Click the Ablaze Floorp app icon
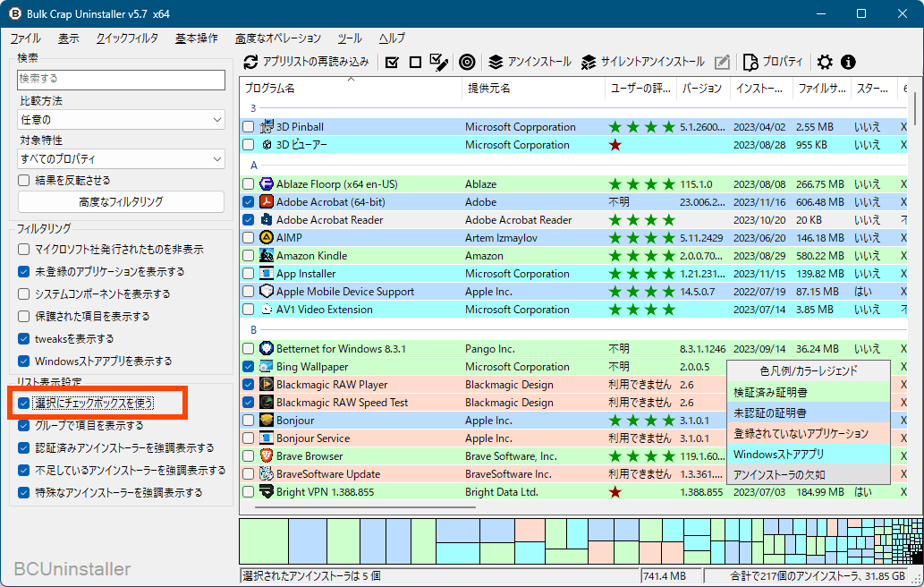Screen dimensions: 924x587 pyautogui.click(x=267, y=183)
